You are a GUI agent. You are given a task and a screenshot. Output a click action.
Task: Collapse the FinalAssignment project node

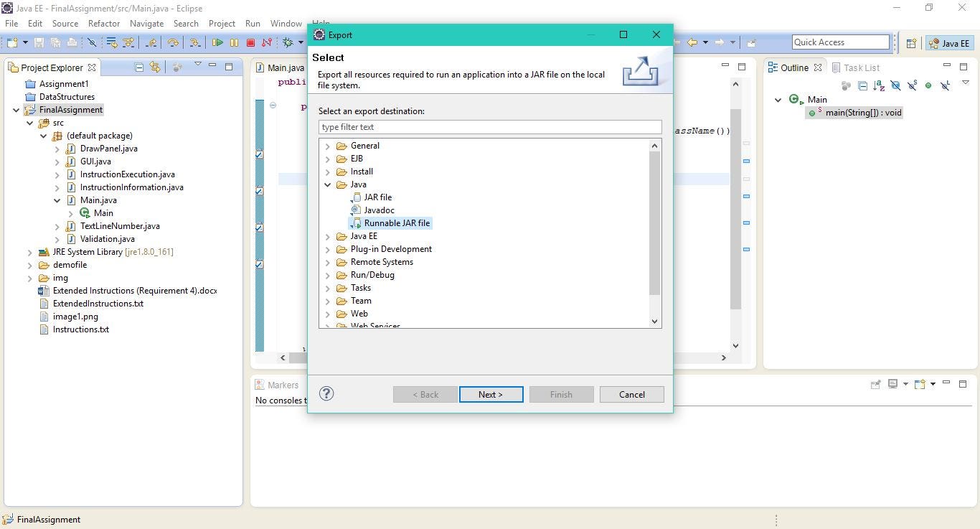coord(16,110)
